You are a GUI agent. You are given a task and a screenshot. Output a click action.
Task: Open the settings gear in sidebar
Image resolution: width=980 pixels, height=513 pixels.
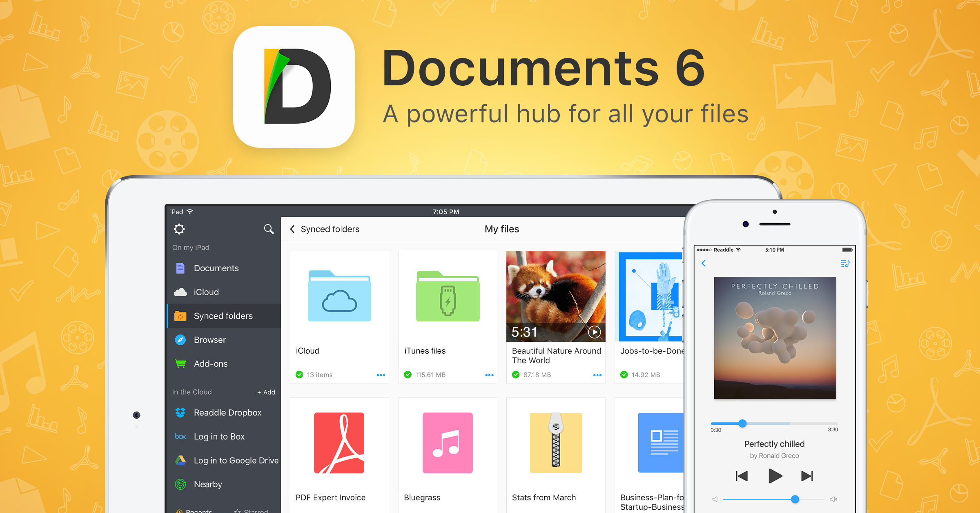coord(179,229)
